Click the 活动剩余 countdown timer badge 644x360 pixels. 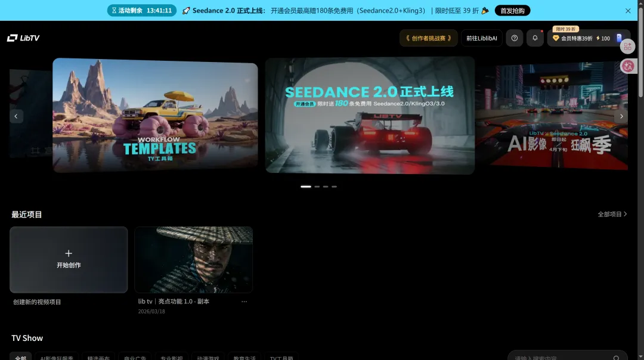(142, 11)
